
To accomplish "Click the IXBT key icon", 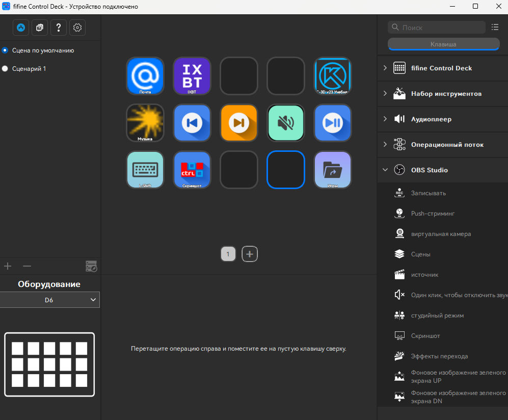I will click(x=192, y=75).
